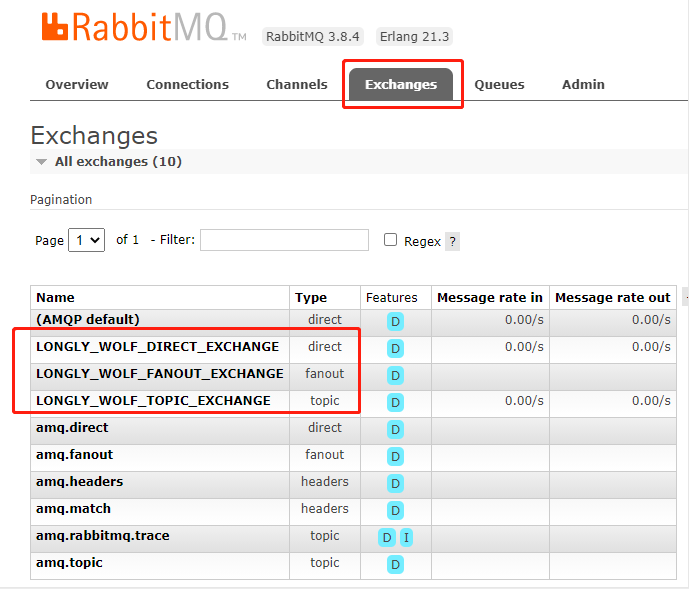689x589 pixels.
Task: Click the D badge in amq.rabbitmq.trace row
Action: point(387,538)
